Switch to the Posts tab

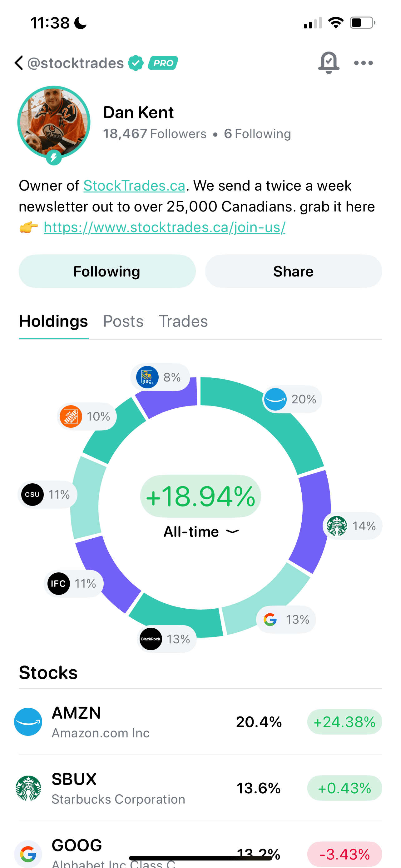(x=123, y=321)
